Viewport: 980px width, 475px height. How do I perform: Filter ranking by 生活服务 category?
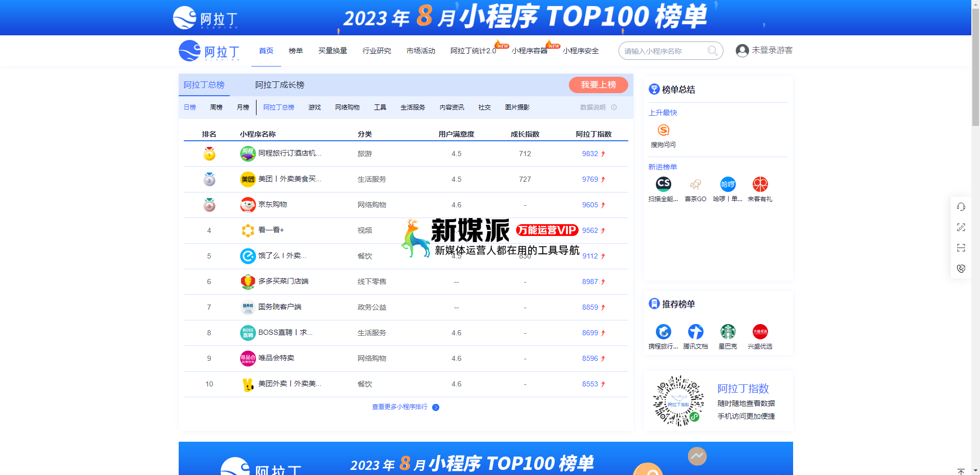pos(413,107)
